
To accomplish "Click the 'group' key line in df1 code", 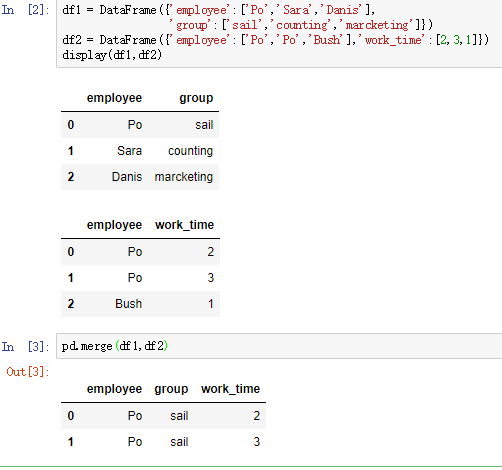I will [301, 25].
